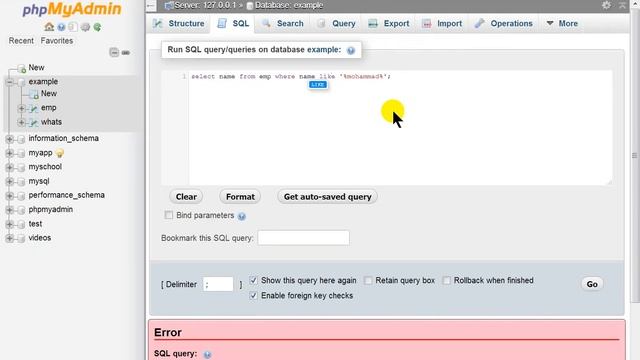This screenshot has width=640, height=360.
Task: Click the Format button
Action: (x=240, y=197)
